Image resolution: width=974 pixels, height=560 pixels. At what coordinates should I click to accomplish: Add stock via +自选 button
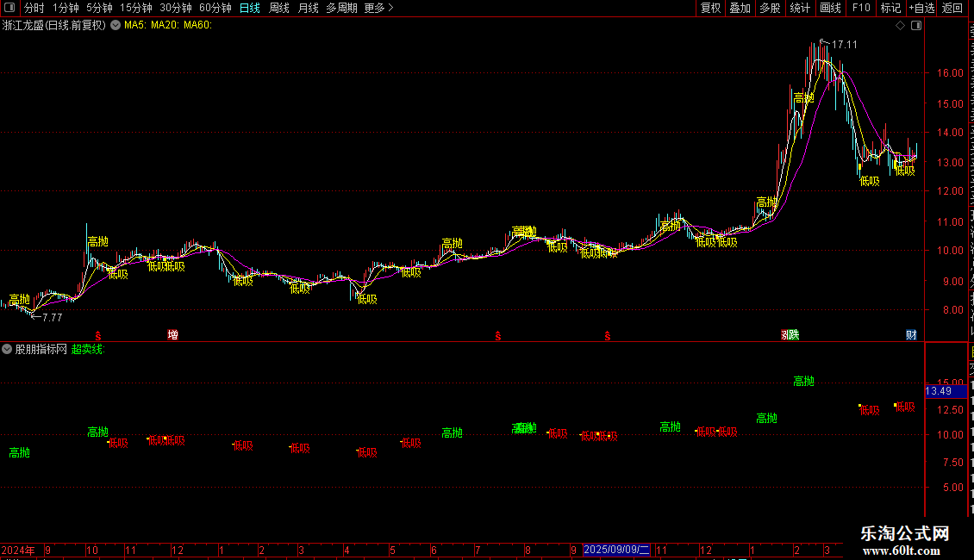[x=921, y=8]
